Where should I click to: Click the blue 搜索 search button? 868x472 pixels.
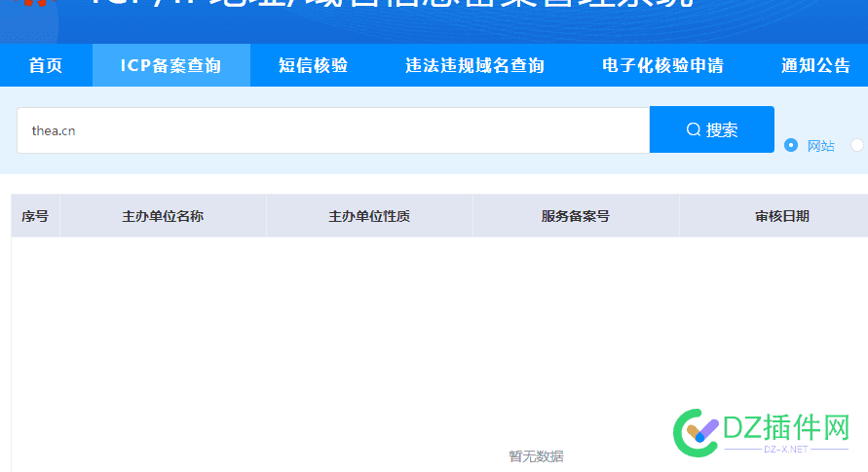click(x=712, y=129)
